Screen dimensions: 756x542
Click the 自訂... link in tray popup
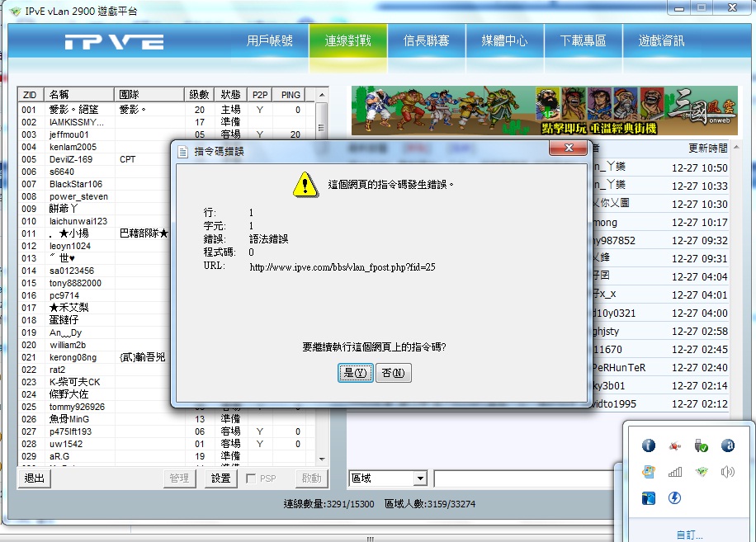689,535
